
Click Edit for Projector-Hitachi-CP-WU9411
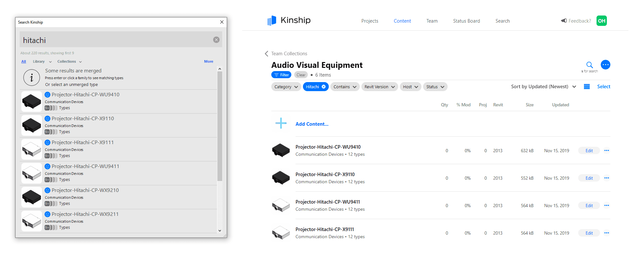point(589,206)
